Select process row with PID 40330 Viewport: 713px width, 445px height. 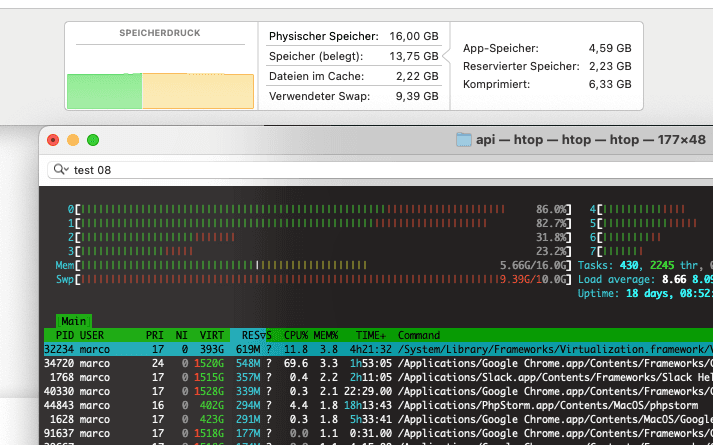(x=378, y=391)
